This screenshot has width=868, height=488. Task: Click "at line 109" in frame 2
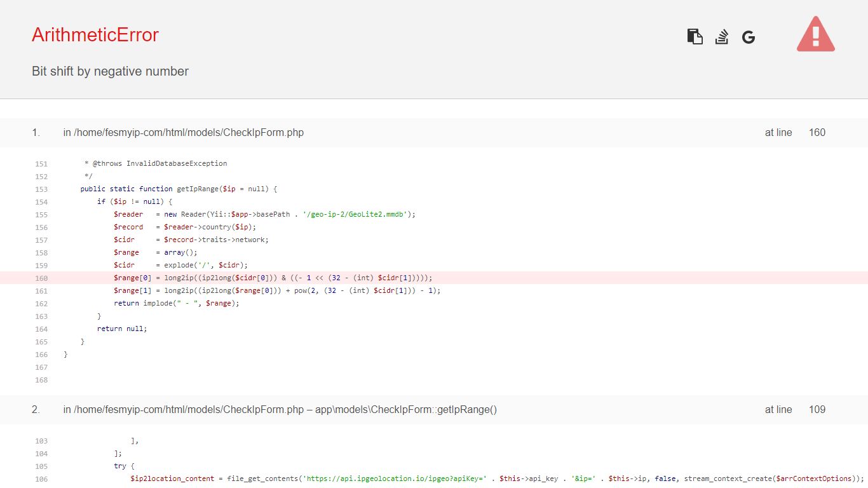coord(795,410)
